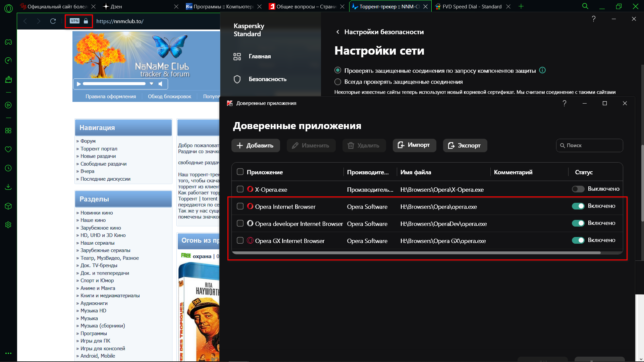Viewport: 644px width, 362px height.
Task: Open the browser tab search magnifier
Action: (585, 6)
